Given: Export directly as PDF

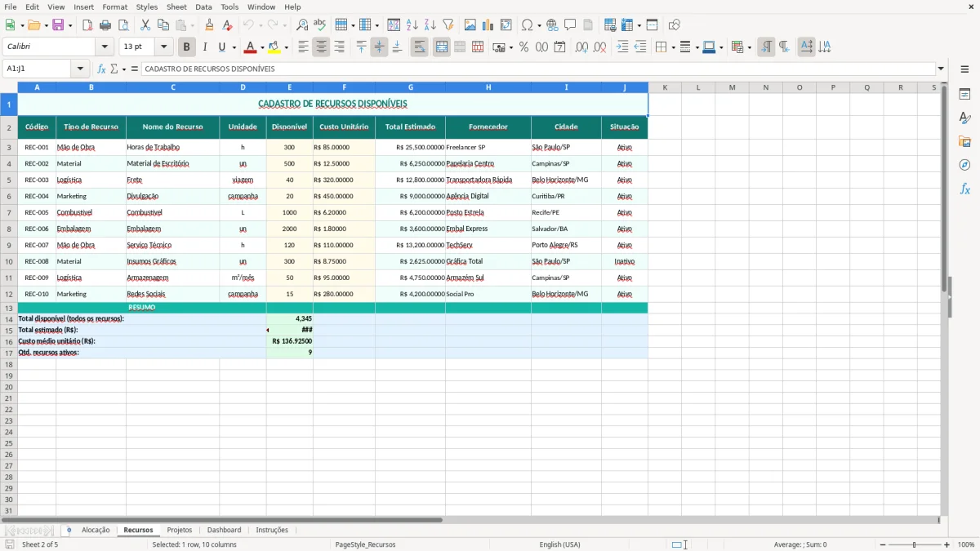Looking at the screenshot, I should coord(87,25).
